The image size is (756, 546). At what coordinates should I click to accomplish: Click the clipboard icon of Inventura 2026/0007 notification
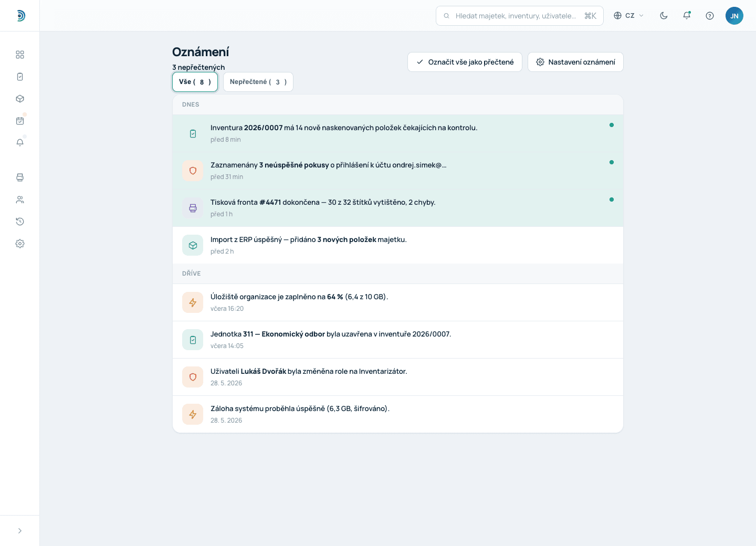tap(193, 134)
